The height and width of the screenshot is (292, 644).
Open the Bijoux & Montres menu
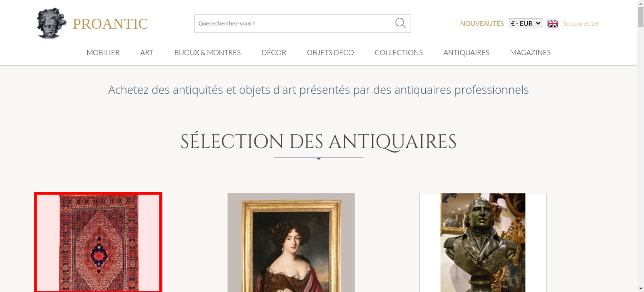207,52
